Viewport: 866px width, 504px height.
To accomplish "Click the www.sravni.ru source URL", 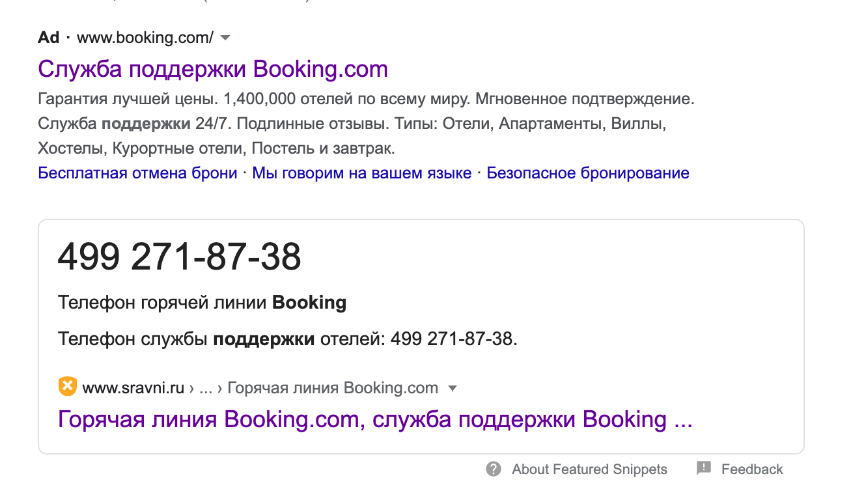I will point(133,388).
